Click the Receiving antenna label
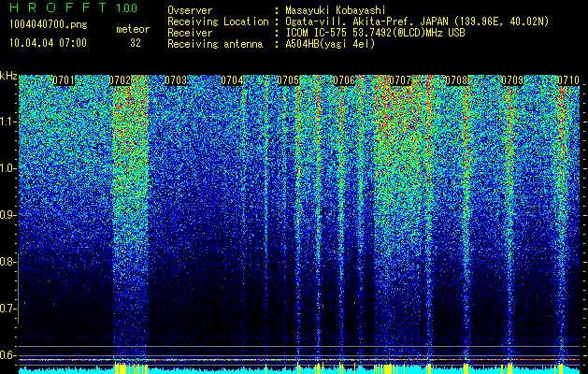Image resolution: width=588 pixels, height=374 pixels. pos(215,44)
